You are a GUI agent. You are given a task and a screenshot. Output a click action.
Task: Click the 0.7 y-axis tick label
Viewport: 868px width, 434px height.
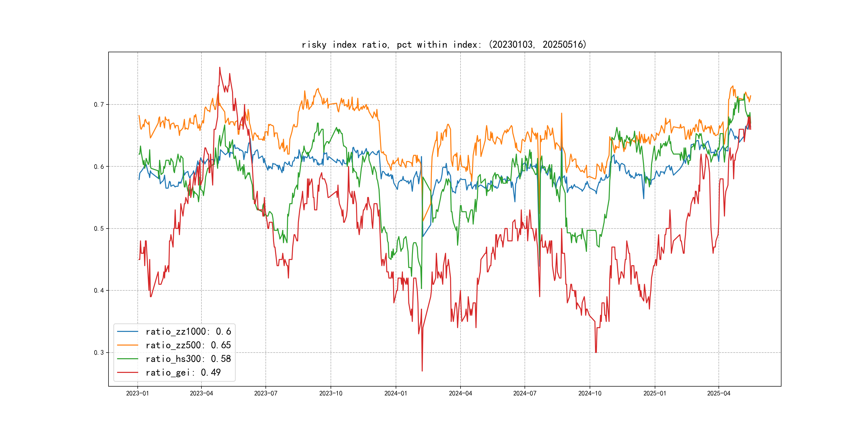99,104
